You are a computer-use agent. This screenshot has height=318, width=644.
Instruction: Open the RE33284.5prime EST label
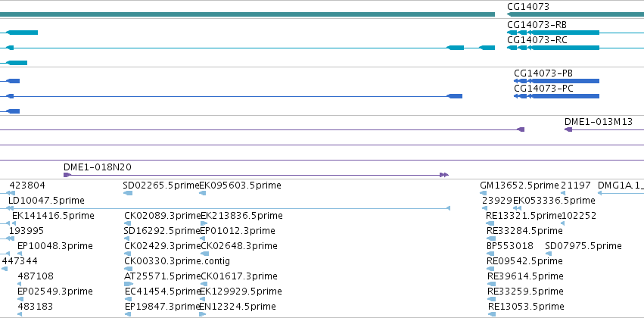point(524,231)
